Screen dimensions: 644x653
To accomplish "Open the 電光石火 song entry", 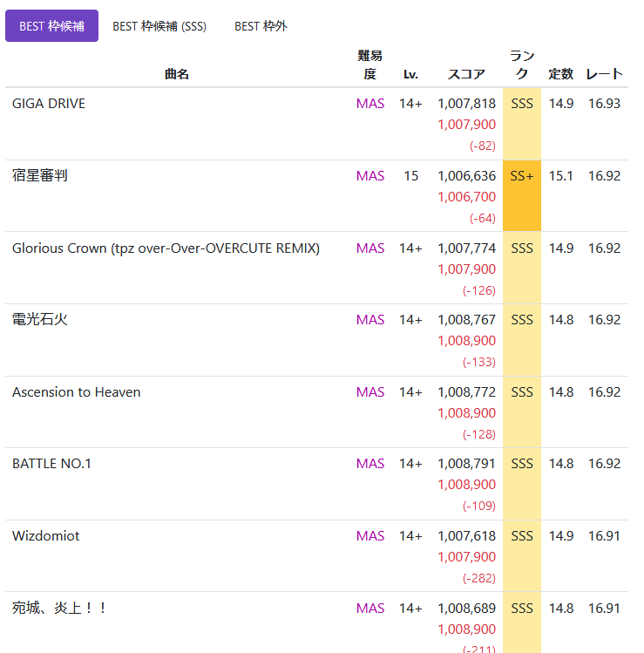I will coord(40,320).
